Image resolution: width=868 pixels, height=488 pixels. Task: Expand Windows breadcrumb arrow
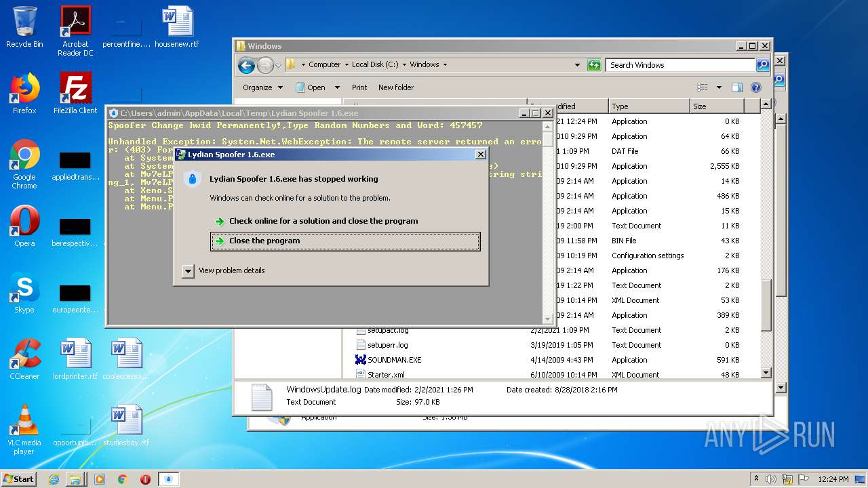point(445,65)
